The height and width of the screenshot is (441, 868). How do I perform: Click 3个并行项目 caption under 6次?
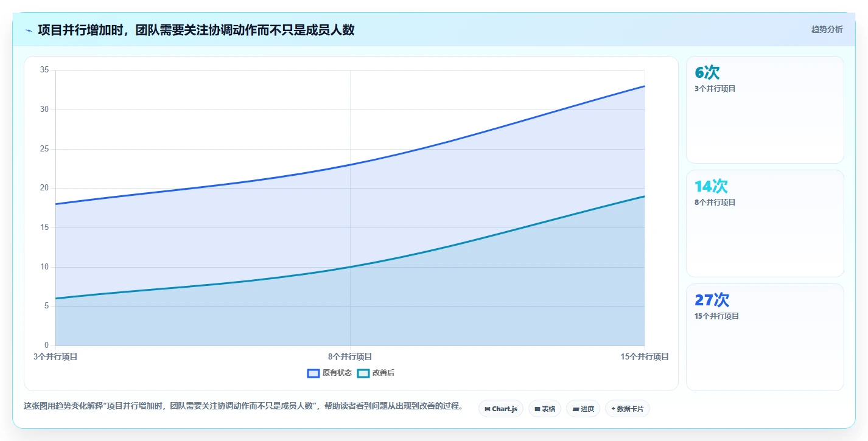coord(715,89)
